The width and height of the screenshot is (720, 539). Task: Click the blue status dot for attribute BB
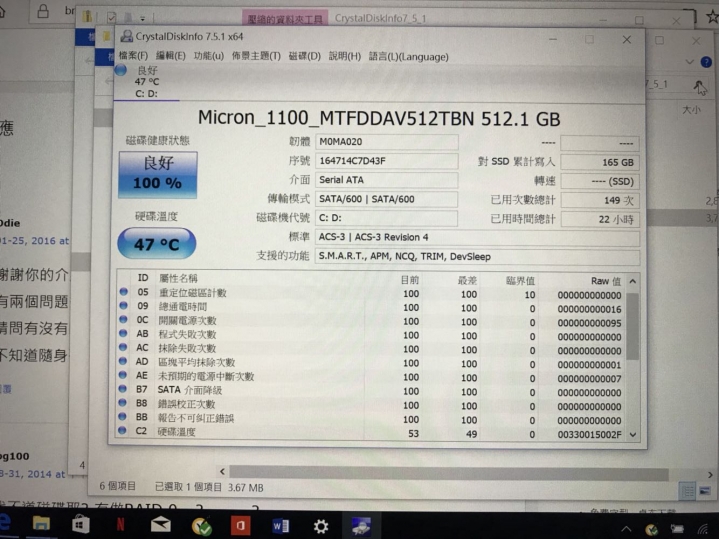click(122, 417)
